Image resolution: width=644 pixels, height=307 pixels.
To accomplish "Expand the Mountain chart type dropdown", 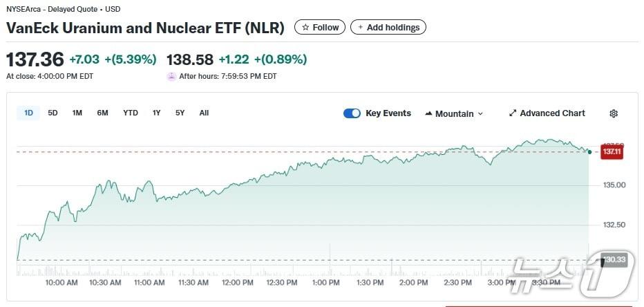I will pos(480,114).
